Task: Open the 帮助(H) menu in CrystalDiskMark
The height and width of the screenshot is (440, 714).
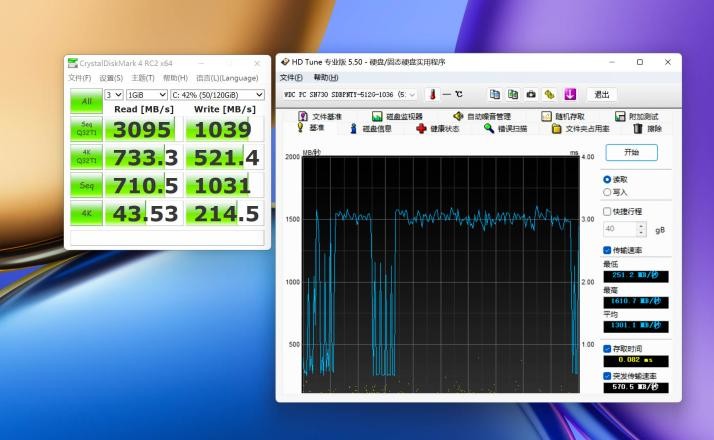Action: pyautogui.click(x=175, y=78)
